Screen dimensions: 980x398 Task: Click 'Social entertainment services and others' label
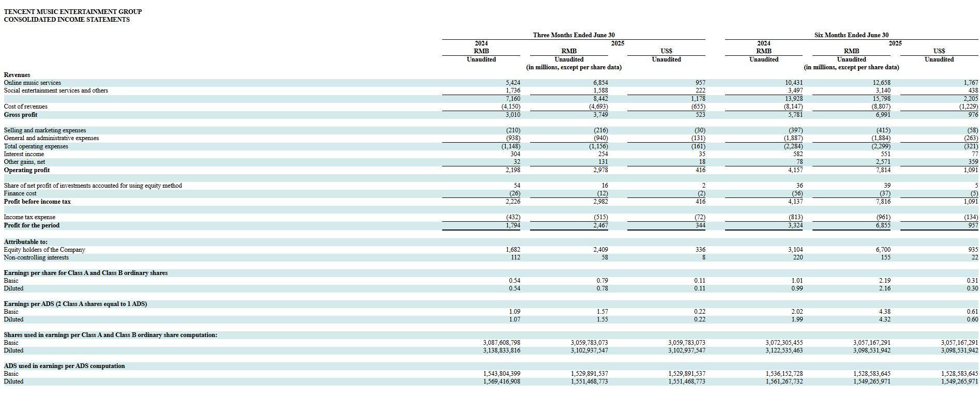pyautogui.click(x=56, y=90)
